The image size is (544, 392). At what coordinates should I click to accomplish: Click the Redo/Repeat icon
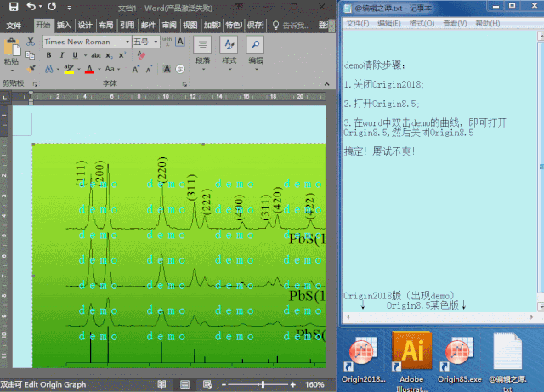(x=52, y=6)
